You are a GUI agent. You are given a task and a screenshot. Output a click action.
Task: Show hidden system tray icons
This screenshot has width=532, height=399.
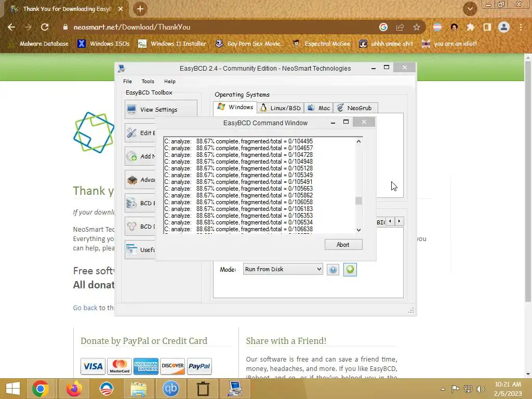click(443, 389)
